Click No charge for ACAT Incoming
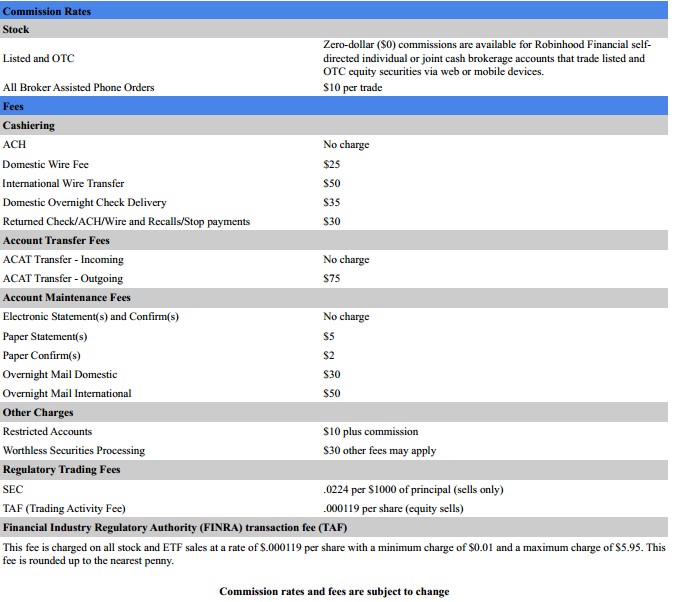 346,260
